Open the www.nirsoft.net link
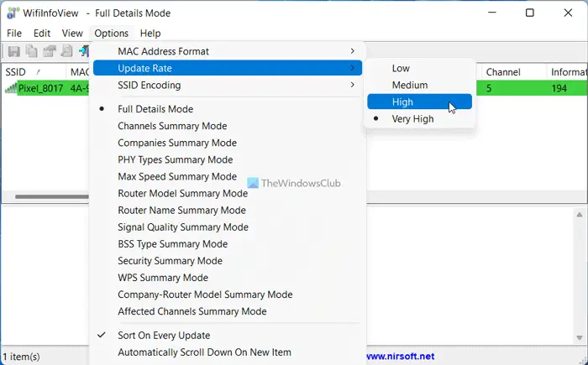This screenshot has width=588, height=365. pyautogui.click(x=400, y=357)
